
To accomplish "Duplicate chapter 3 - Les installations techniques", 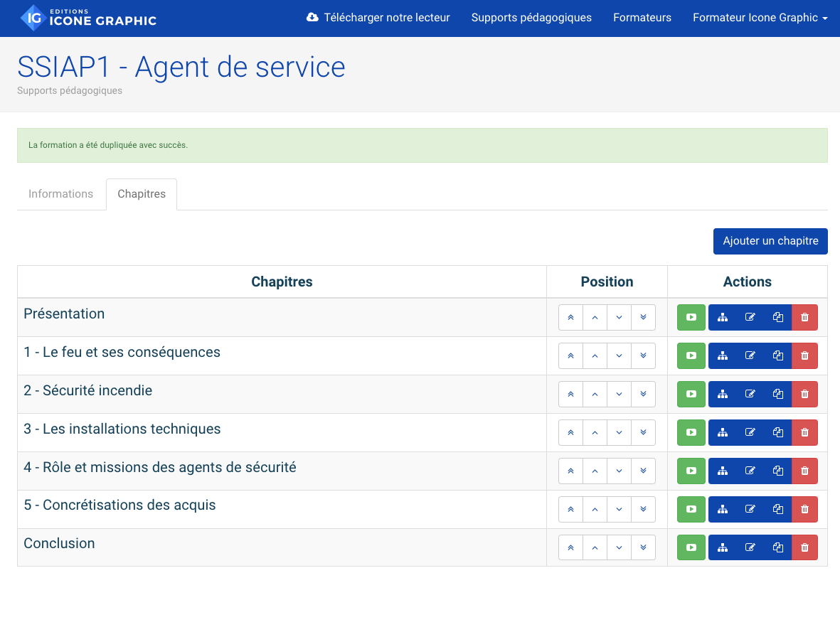I will (x=778, y=432).
